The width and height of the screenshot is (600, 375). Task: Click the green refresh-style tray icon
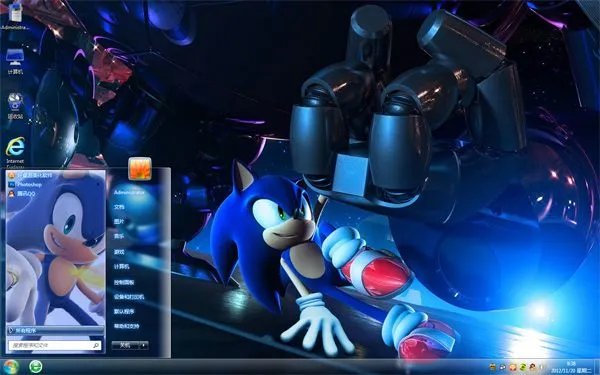(x=523, y=367)
